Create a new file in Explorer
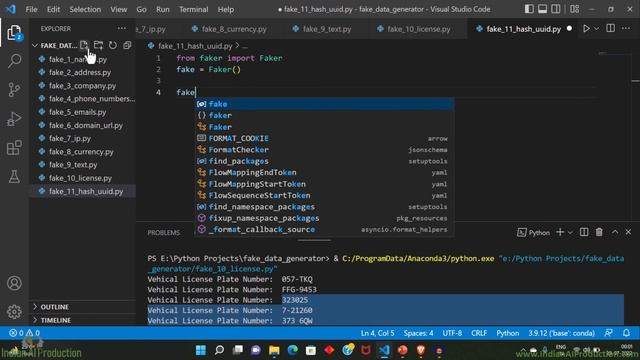The width and height of the screenshot is (640, 360). [84, 45]
